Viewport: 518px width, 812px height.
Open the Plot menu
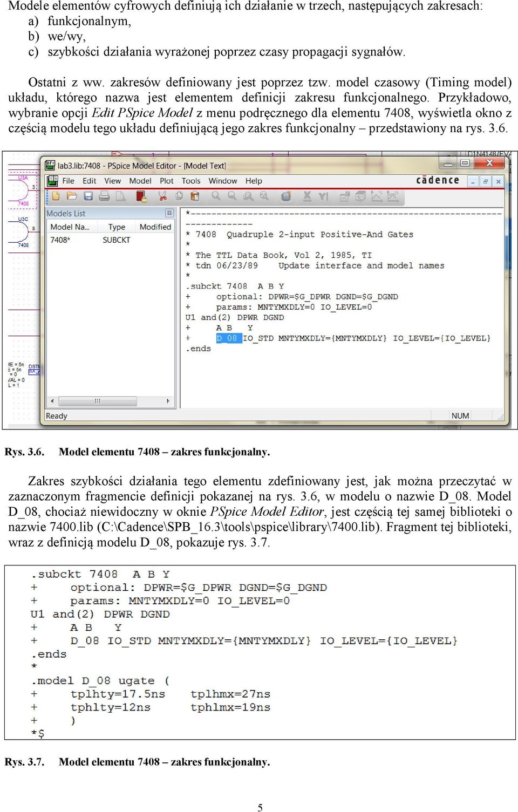point(167,181)
